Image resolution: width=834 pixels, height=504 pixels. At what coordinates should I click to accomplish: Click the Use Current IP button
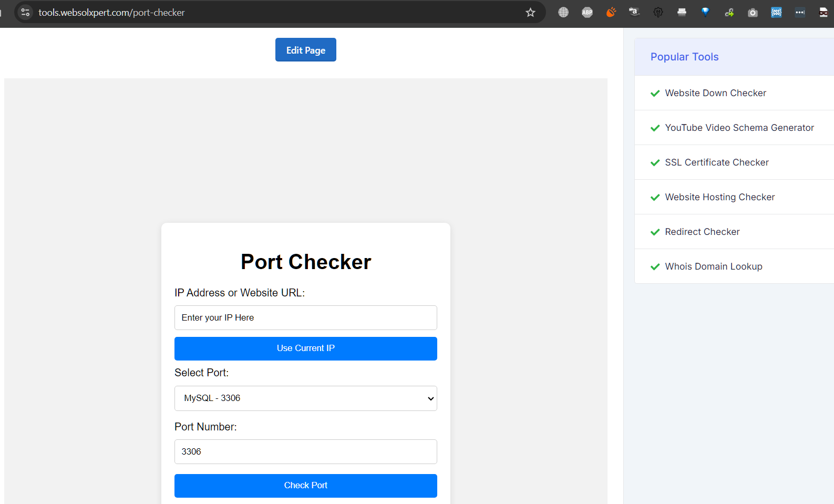[x=305, y=348]
